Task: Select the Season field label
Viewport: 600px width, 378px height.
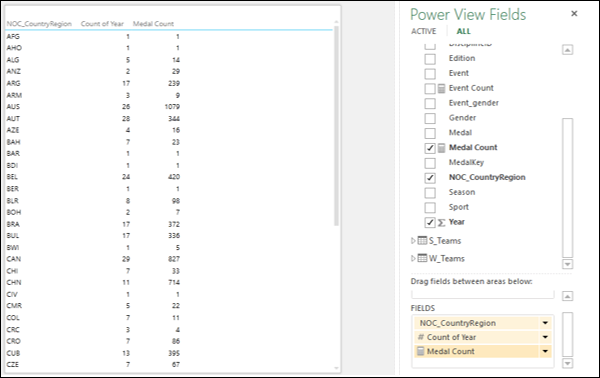Action: pyautogui.click(x=462, y=192)
